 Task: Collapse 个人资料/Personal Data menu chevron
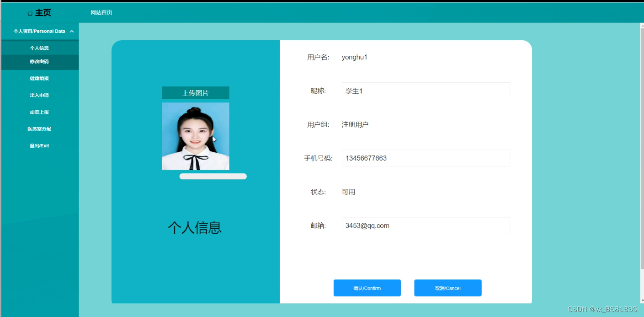[72, 32]
